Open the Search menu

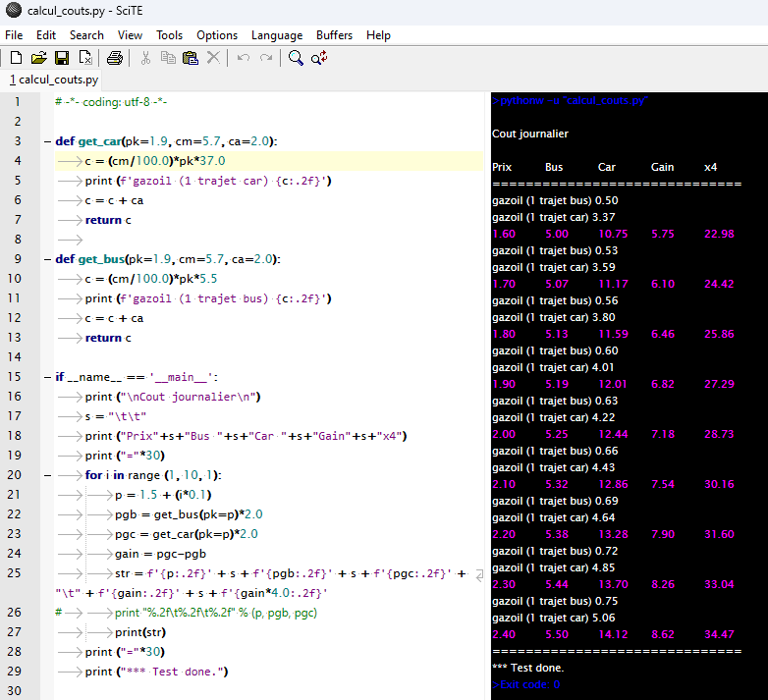click(86, 35)
